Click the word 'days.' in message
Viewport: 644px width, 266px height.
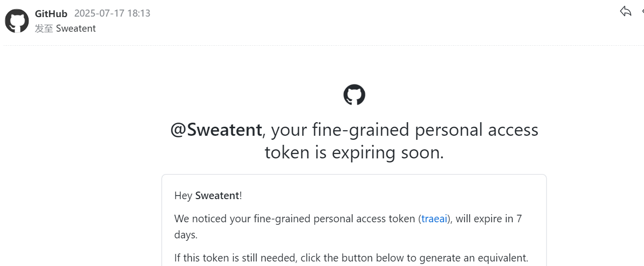[186, 235]
